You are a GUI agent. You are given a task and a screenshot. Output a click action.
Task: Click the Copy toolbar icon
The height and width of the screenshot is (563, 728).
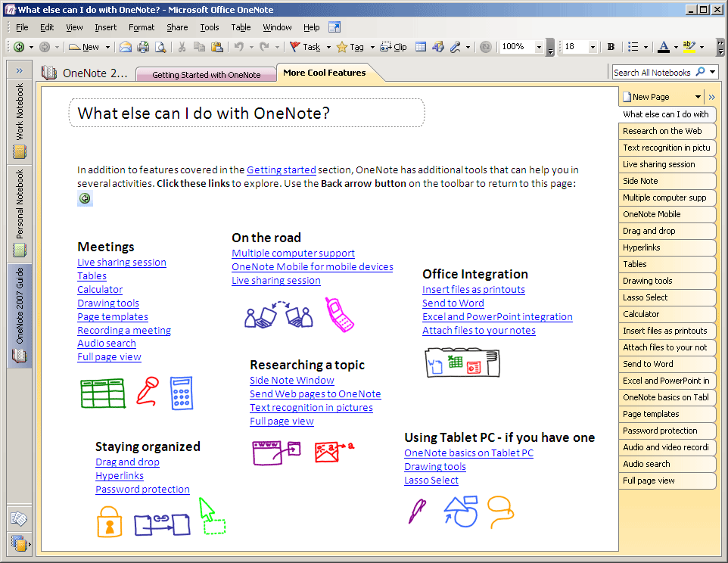(199, 47)
